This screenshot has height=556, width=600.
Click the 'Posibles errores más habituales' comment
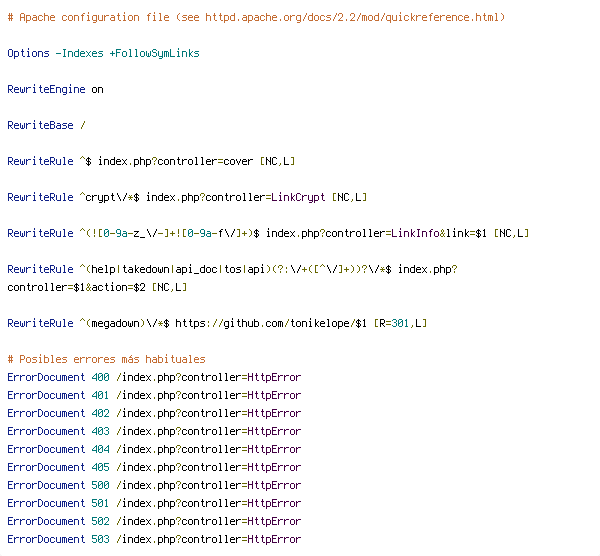point(106,359)
